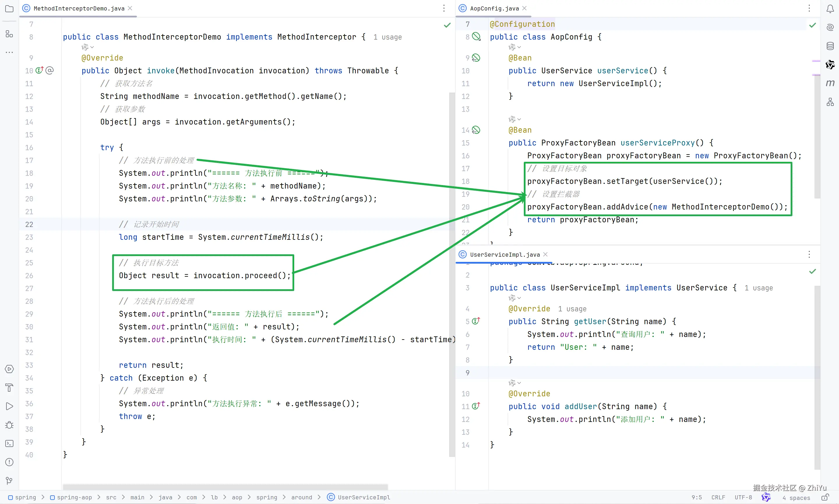Open tab options menu for UserServiceImpl pane

[809, 254]
